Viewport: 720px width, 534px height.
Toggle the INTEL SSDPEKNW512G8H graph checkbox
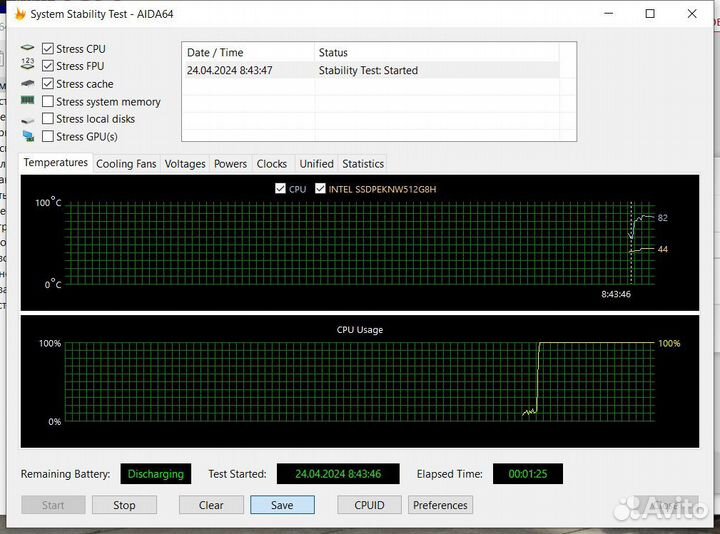point(320,188)
